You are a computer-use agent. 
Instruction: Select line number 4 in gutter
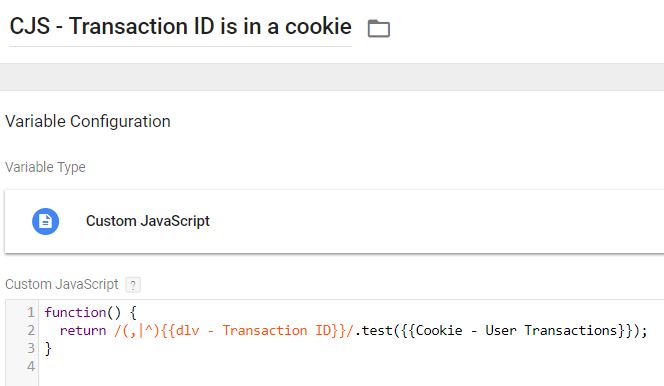point(30,366)
